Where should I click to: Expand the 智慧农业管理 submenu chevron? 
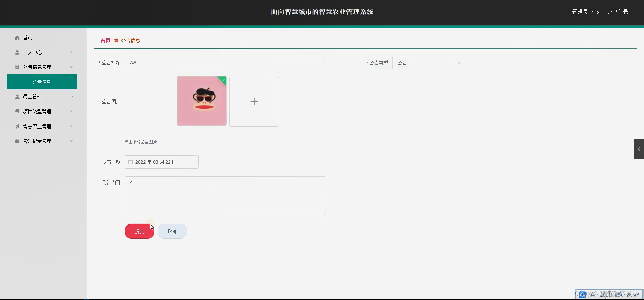coord(72,126)
